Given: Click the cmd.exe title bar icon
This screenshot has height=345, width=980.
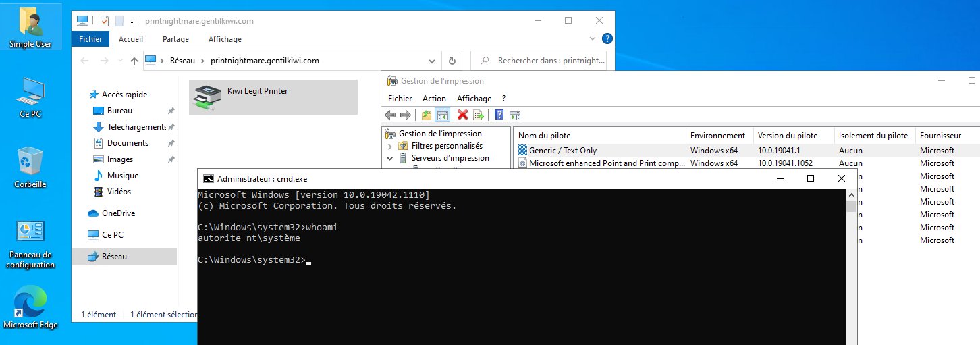Looking at the screenshot, I should 209,179.
